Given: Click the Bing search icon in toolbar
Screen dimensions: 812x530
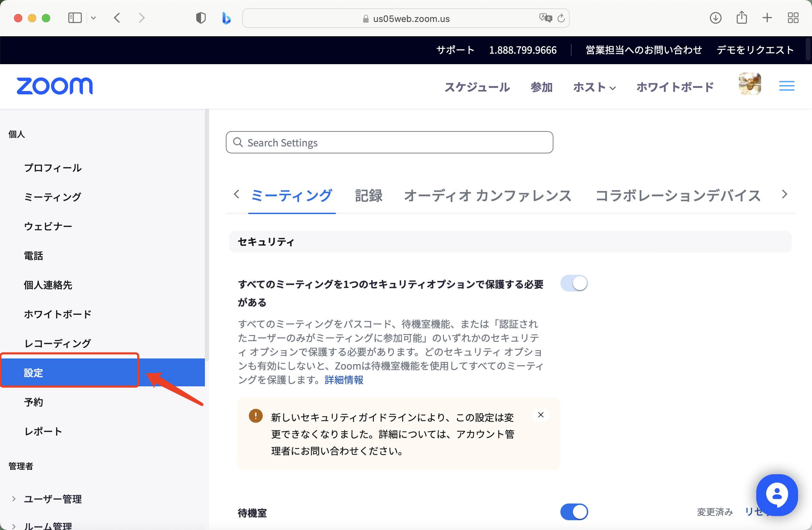Looking at the screenshot, I should point(227,18).
